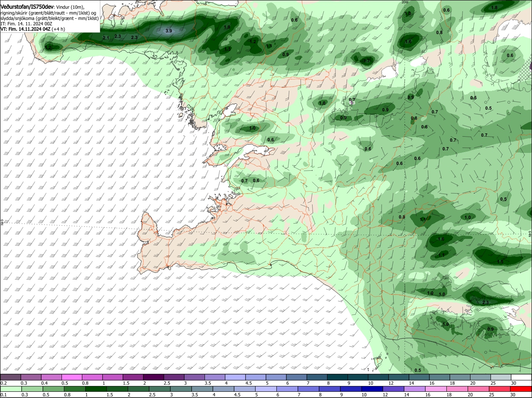Screen dimensions: 532x398
Task: Click the 20W longitude label at top
Action: tap(405, 2)
